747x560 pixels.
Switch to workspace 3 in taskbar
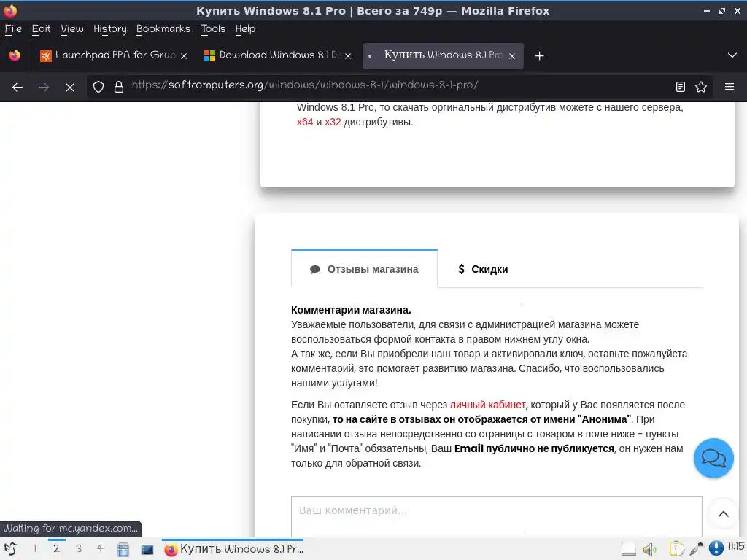tap(79, 548)
